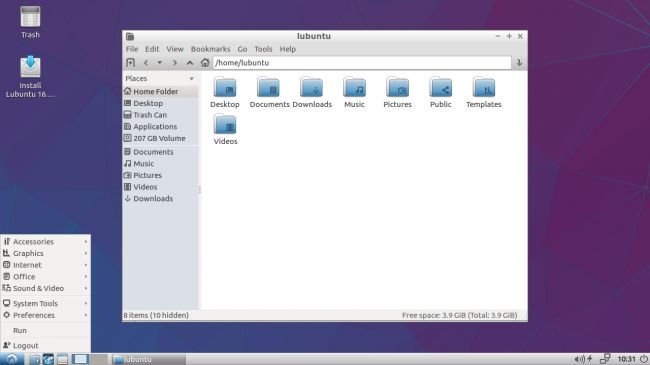This screenshot has width=650, height=365.
Task: Select Music bookmark in sidebar
Action: 160,163
